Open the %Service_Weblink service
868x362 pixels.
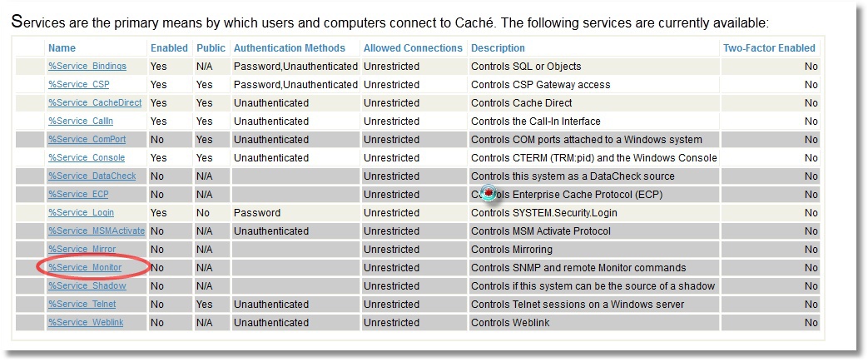tap(86, 323)
